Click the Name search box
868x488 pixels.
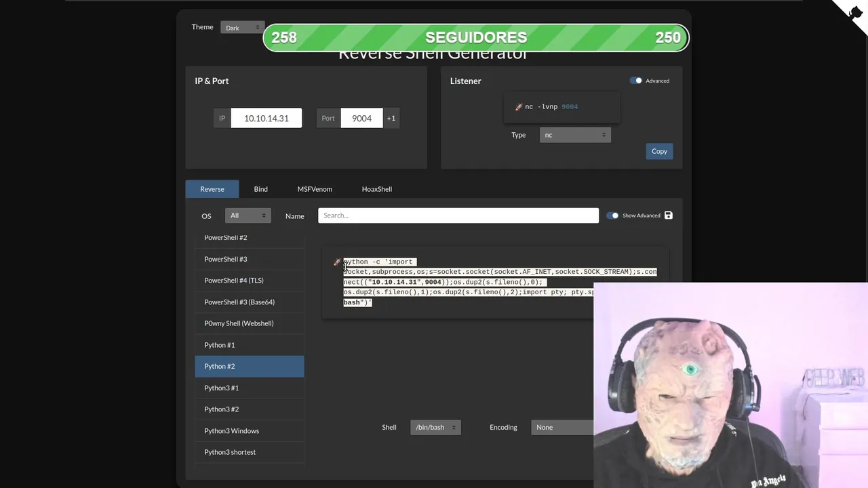[x=458, y=216]
